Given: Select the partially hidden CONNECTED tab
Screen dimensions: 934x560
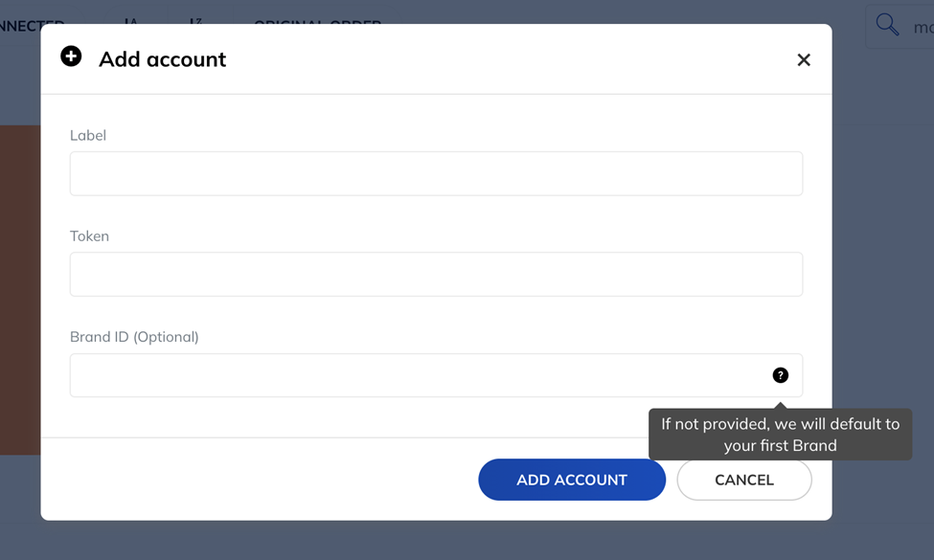Looking at the screenshot, I should click(x=33, y=23).
